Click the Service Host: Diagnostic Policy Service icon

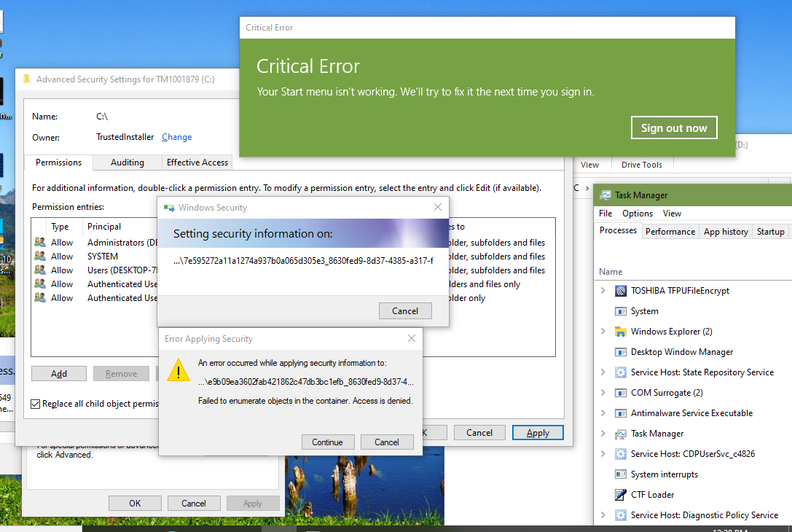tap(620, 515)
